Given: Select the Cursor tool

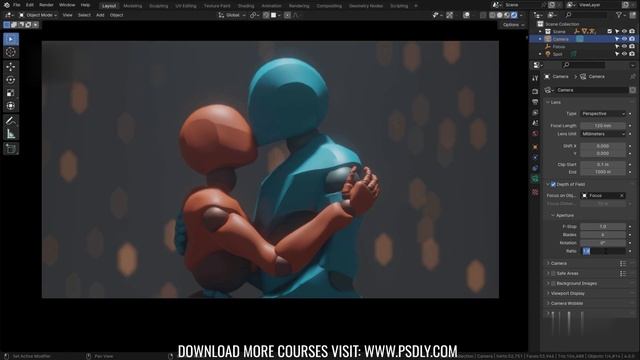Looking at the screenshot, I should [x=11, y=52].
